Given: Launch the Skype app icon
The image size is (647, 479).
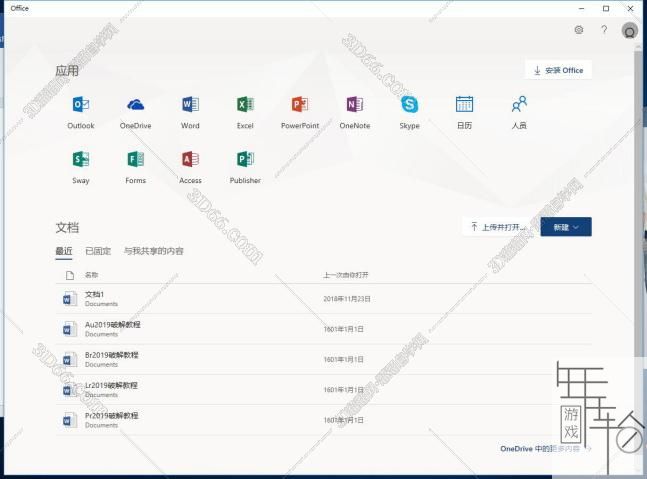Looking at the screenshot, I should [x=409, y=104].
